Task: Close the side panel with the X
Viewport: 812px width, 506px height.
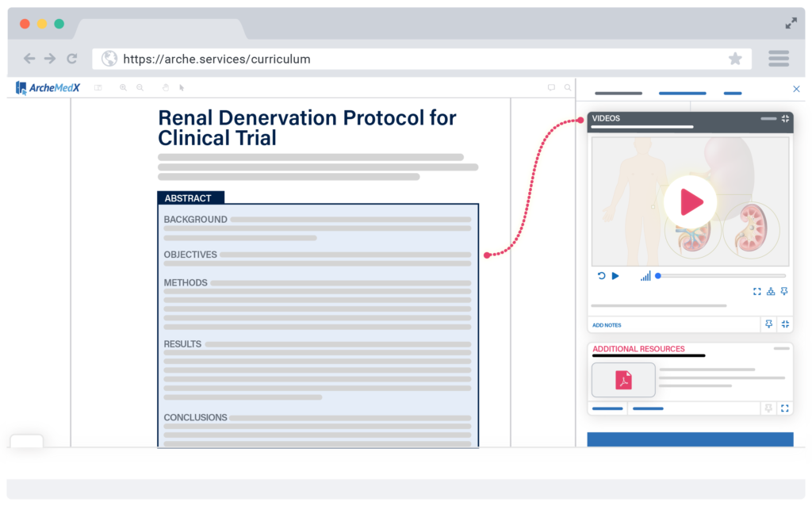Action: tap(796, 89)
